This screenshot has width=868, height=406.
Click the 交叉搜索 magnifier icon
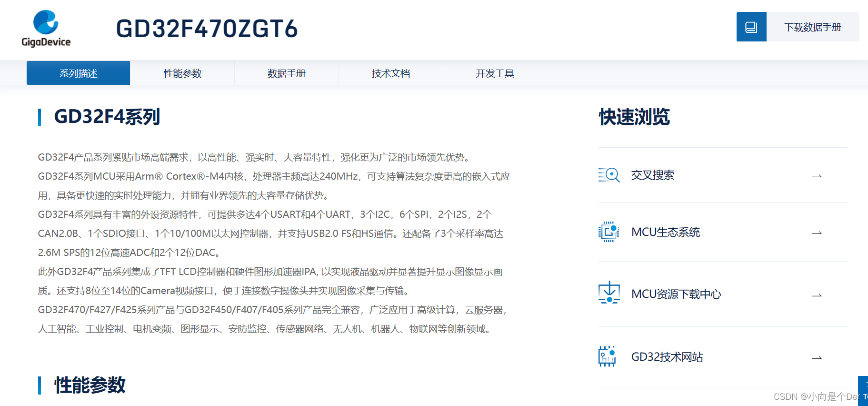point(609,175)
